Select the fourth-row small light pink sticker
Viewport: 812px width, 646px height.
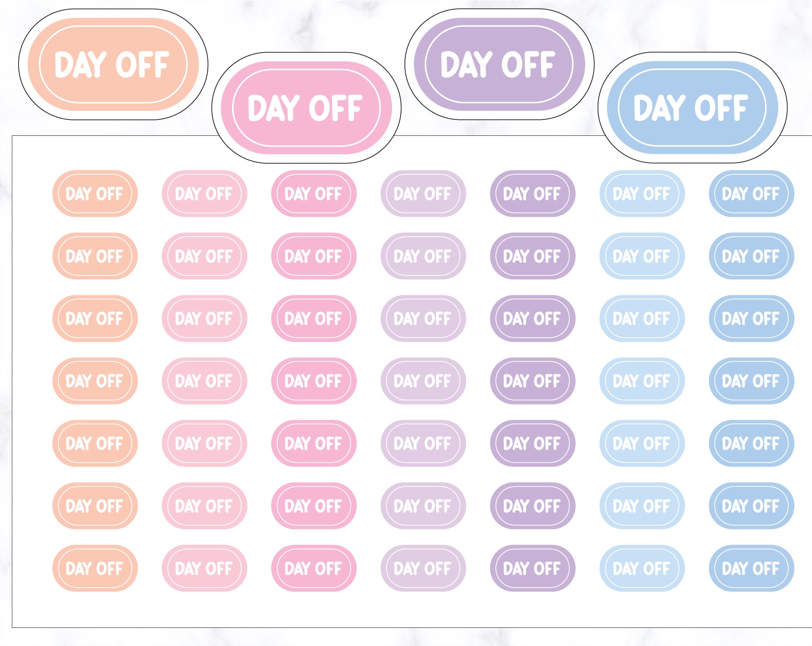pos(204,381)
